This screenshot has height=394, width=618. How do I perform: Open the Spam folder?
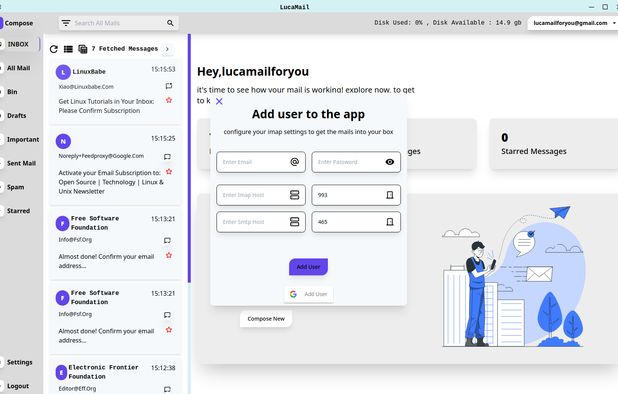pos(15,187)
